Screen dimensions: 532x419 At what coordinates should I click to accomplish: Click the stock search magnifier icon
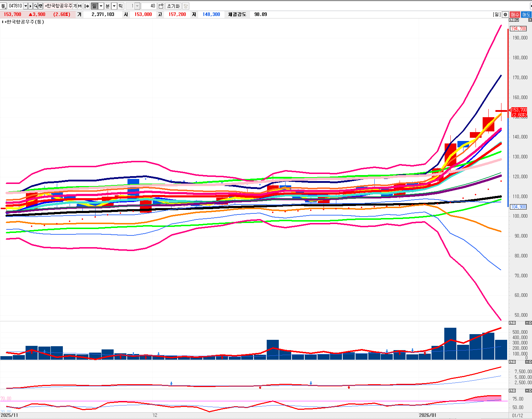36,6
